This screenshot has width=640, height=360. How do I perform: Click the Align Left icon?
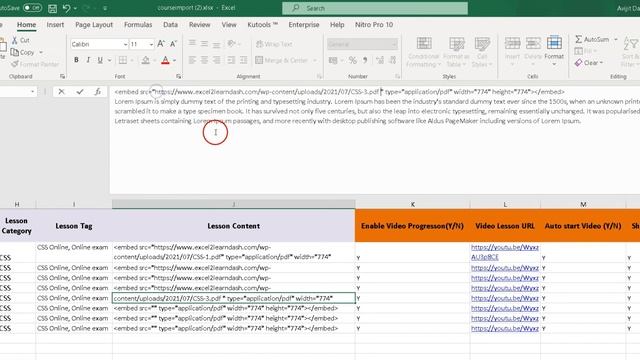tap(192, 60)
